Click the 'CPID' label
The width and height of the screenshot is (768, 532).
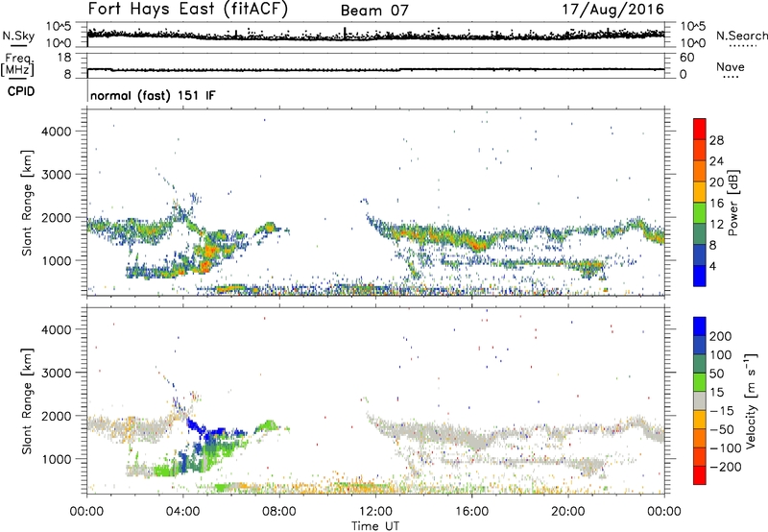[21, 91]
